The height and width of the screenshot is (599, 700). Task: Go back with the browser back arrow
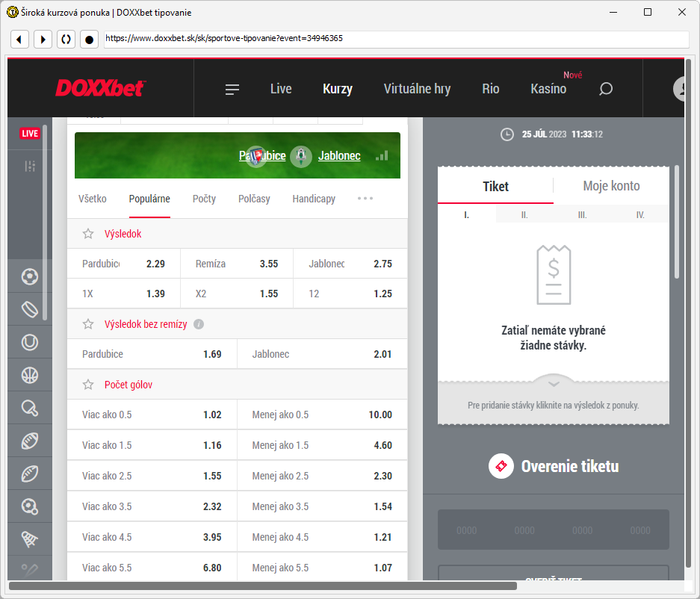19,40
